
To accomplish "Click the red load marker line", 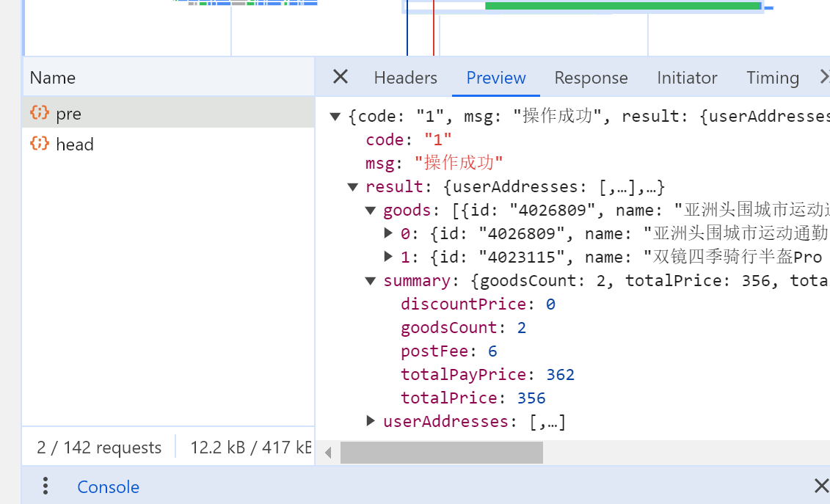I will 434,28.
